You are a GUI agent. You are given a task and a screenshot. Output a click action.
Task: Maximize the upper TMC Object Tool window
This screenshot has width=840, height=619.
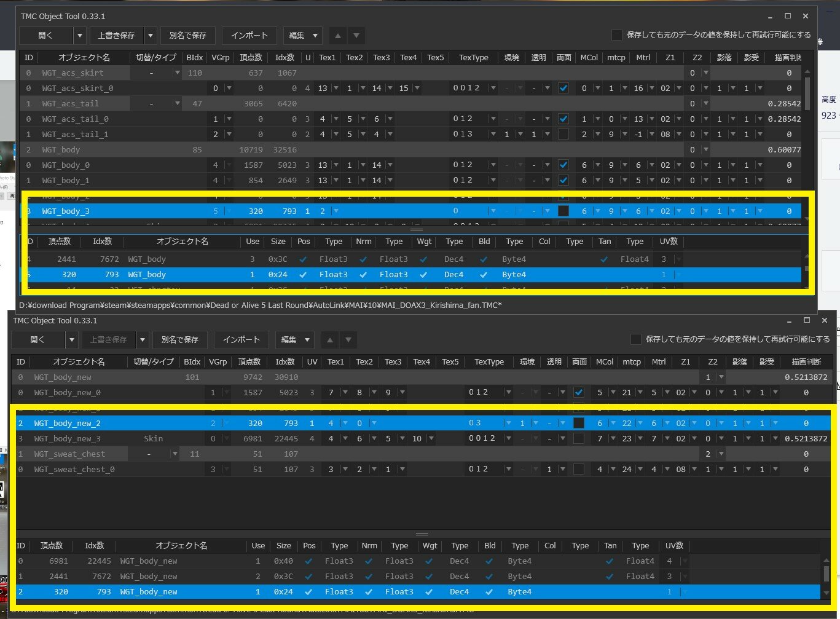(788, 16)
